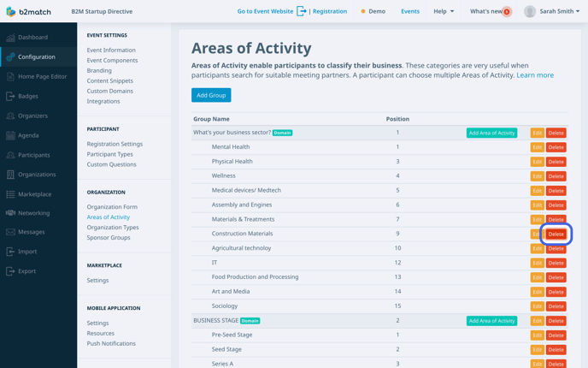Open the Messages envelope icon
Image resolution: width=588 pixels, height=368 pixels.
click(10, 232)
